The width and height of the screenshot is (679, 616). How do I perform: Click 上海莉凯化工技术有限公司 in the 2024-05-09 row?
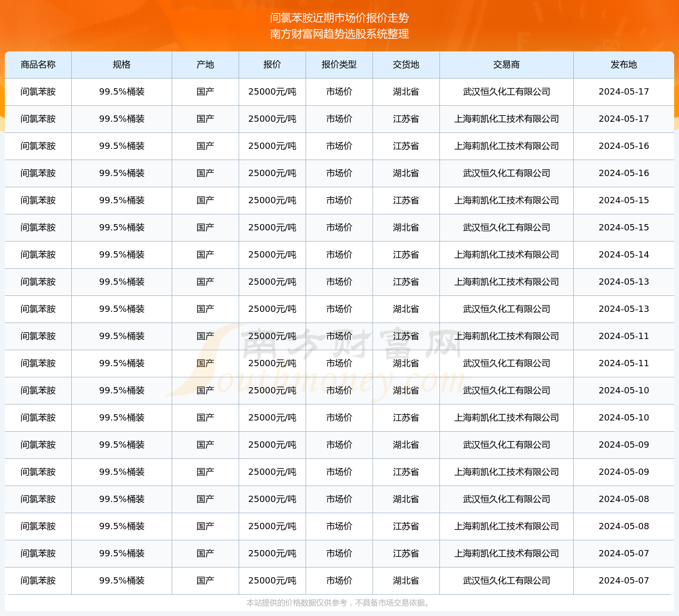(x=507, y=472)
